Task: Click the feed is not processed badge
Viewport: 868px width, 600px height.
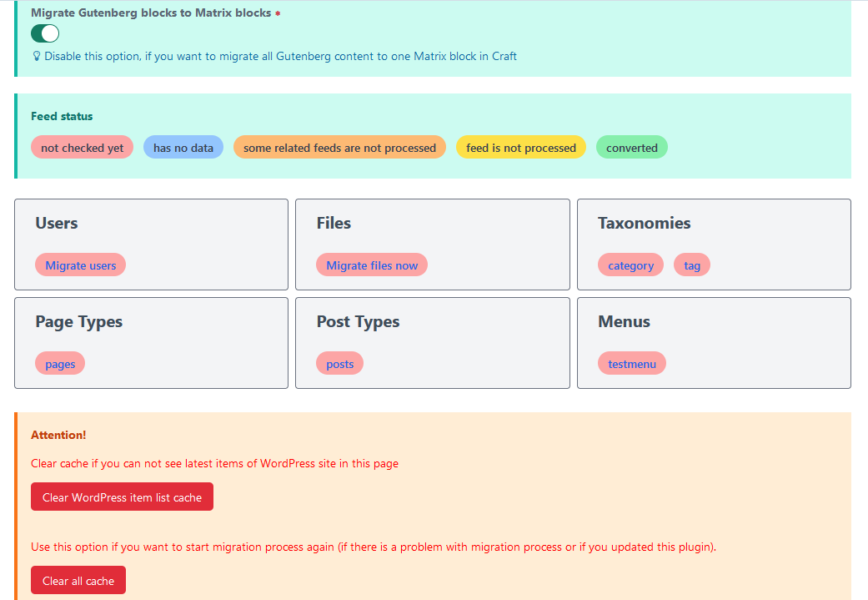Action: click(520, 147)
